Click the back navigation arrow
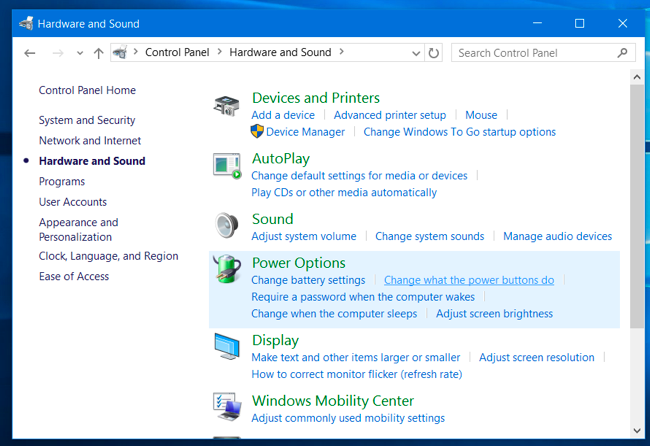The height and width of the screenshot is (446, 650). (30, 53)
